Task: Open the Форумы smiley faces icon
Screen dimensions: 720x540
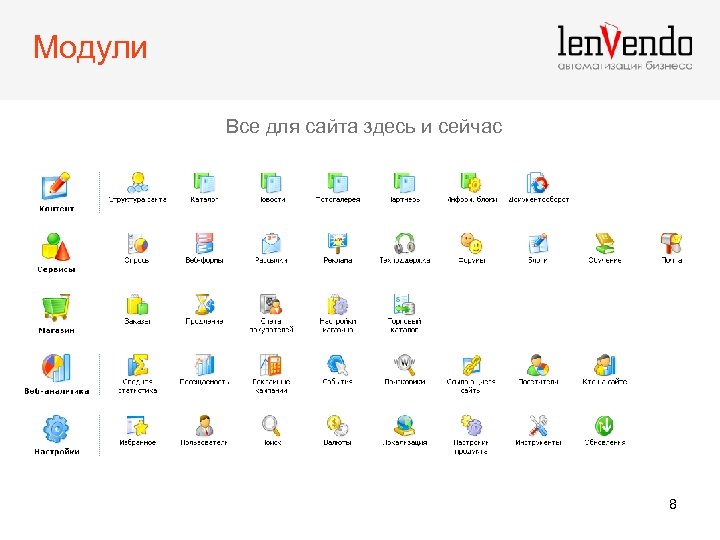Action: pos(471,243)
